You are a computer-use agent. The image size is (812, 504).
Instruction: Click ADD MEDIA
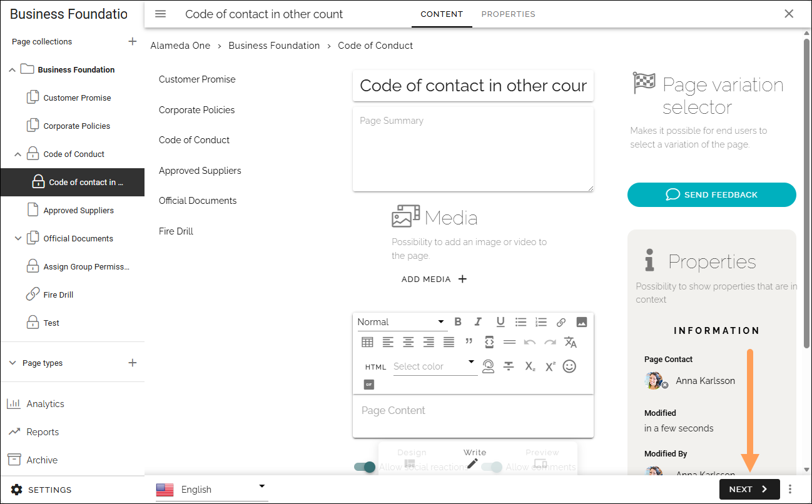(x=434, y=279)
